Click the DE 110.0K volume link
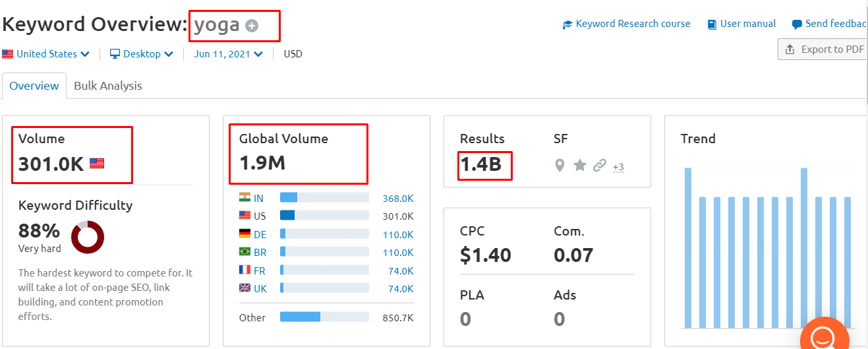 coord(398,234)
